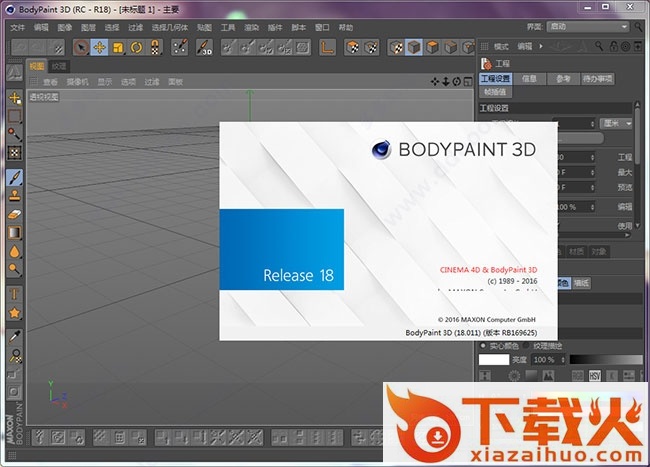Select the Brush tool in left palette
The height and width of the screenshot is (467, 650).
15,177
